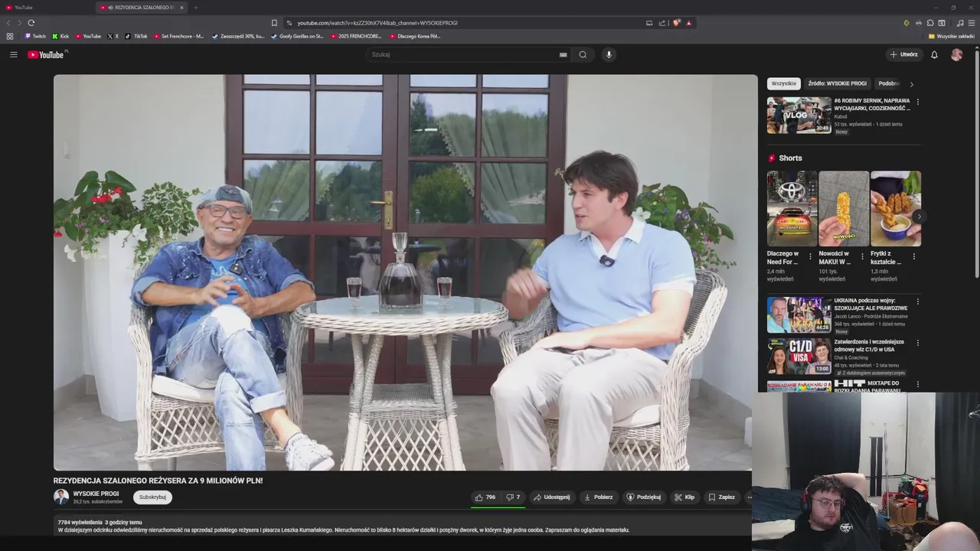Image resolution: width=980 pixels, height=551 pixels.
Task: Dislike the video with thumbs down
Action: point(513,497)
